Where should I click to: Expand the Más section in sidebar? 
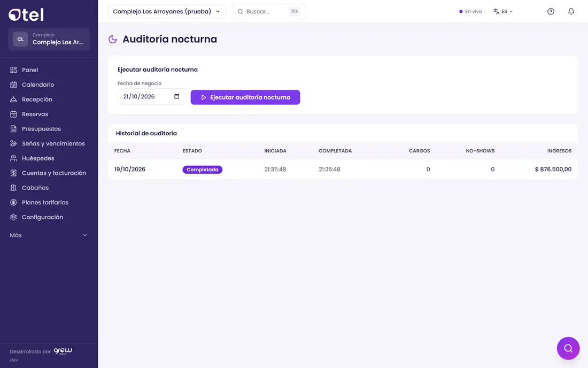pyautogui.click(x=49, y=235)
